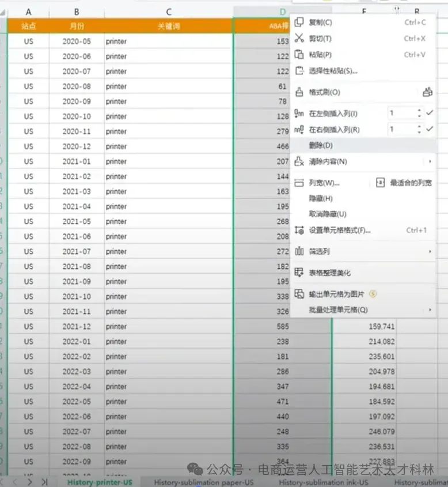Click the Format Cells icon beside 设置单元格格式
Screen dimensions: 448x487
pyautogui.click(x=299, y=230)
